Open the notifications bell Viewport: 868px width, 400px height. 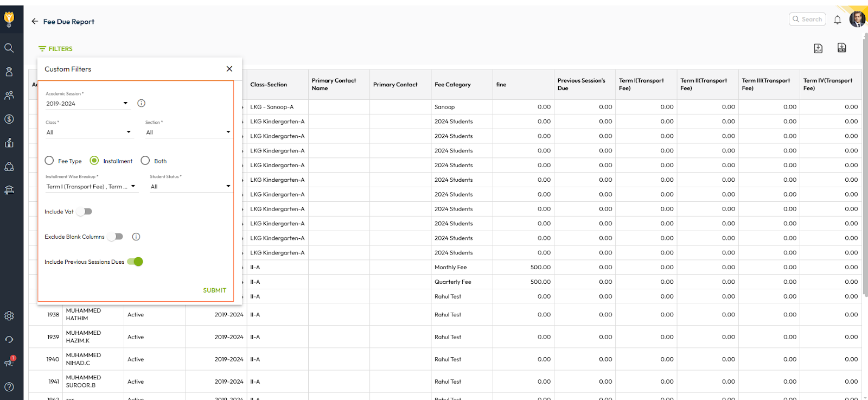(837, 20)
